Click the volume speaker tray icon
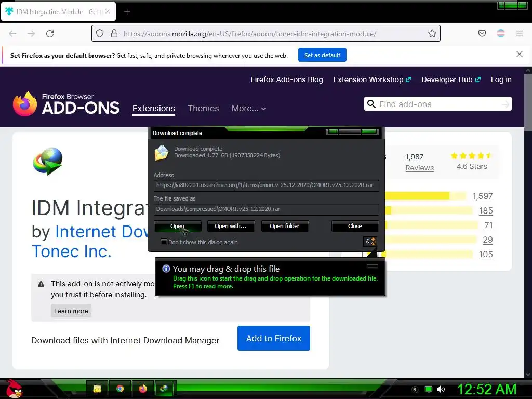This screenshot has width=532, height=399. [441, 389]
